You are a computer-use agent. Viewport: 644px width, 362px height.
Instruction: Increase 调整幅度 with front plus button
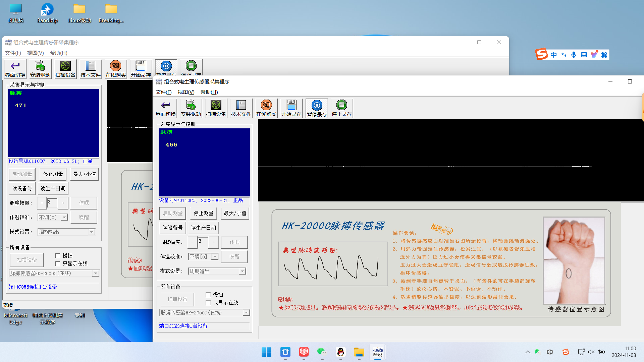[214, 242]
